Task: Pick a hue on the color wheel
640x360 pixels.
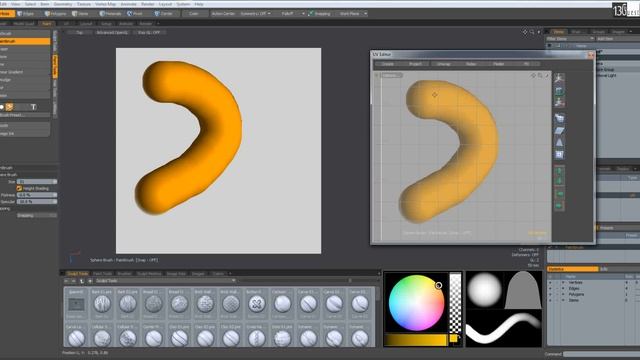Action: (x=417, y=303)
